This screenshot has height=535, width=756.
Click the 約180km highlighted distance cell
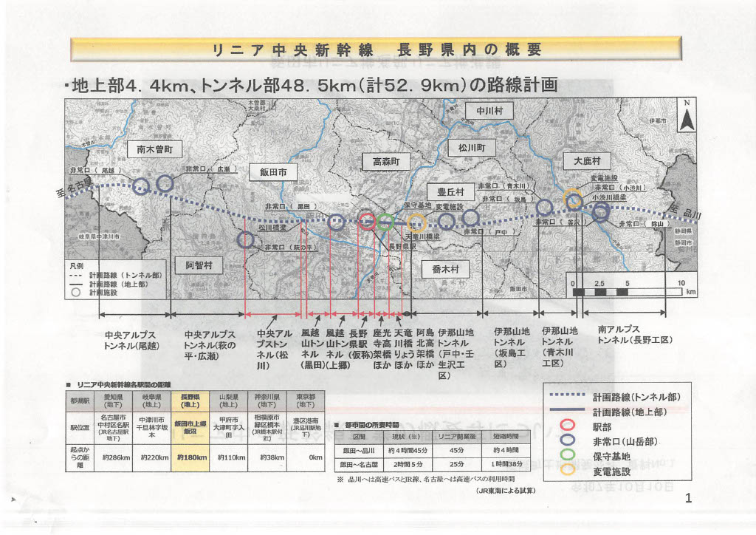190,457
